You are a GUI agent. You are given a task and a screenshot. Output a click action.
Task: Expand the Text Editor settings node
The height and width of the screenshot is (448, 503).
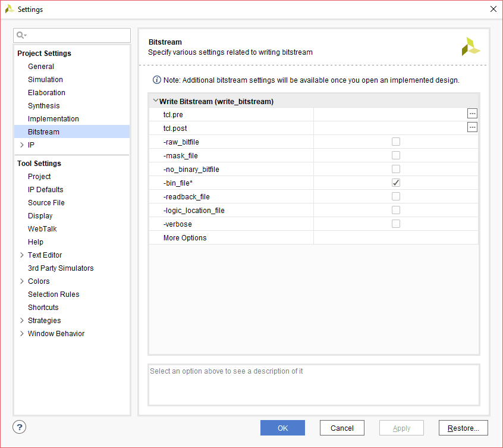tap(21, 255)
